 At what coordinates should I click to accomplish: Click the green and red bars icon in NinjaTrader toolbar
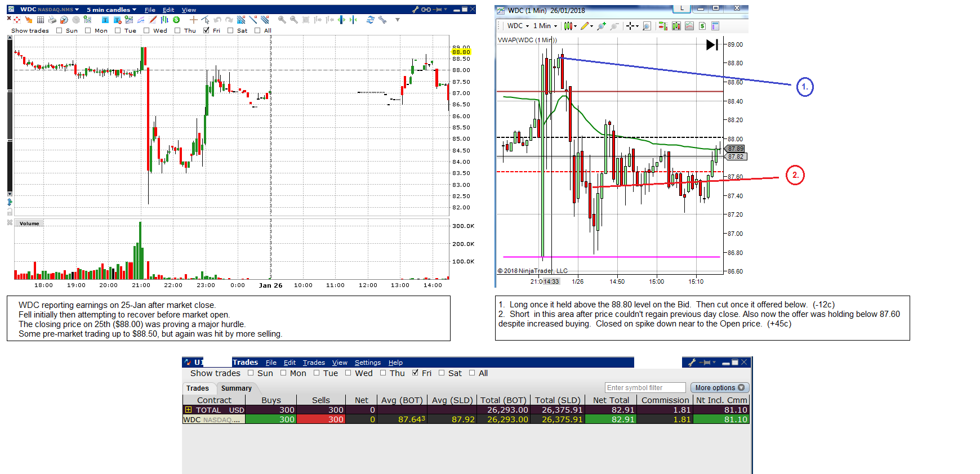coord(663,26)
